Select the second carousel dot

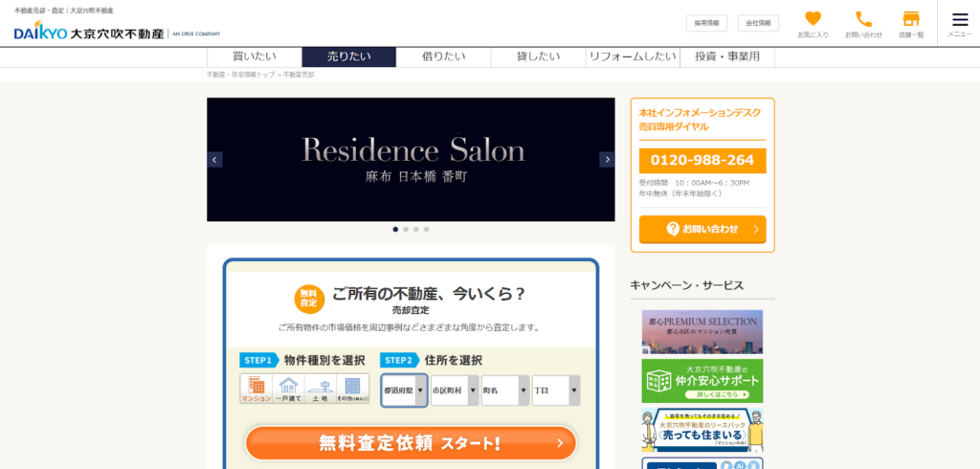click(406, 230)
